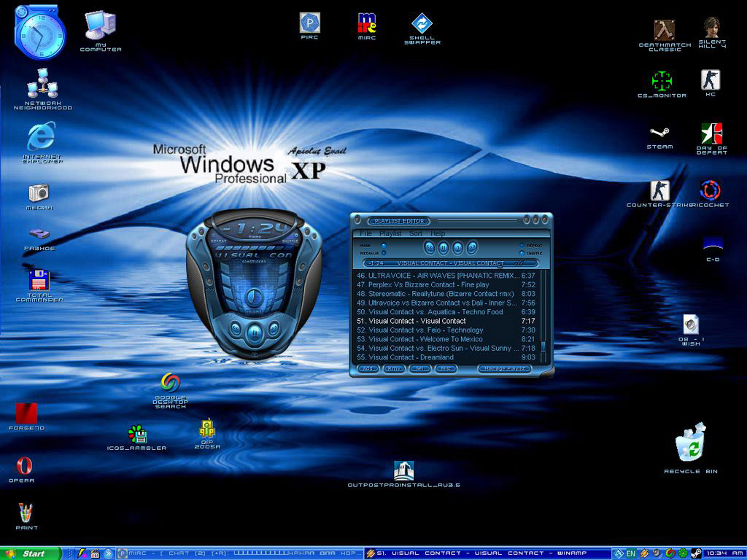
Task: Open the Sort menu in Playlist Editor
Action: (x=415, y=233)
